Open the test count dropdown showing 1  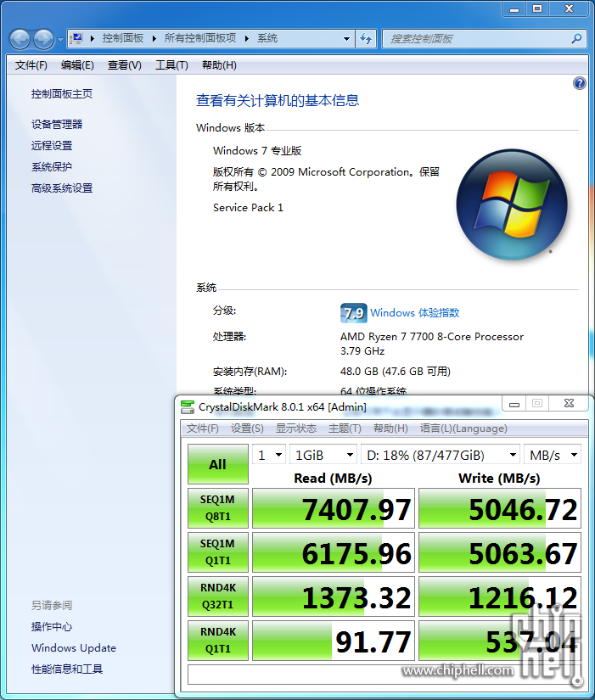coord(269,456)
